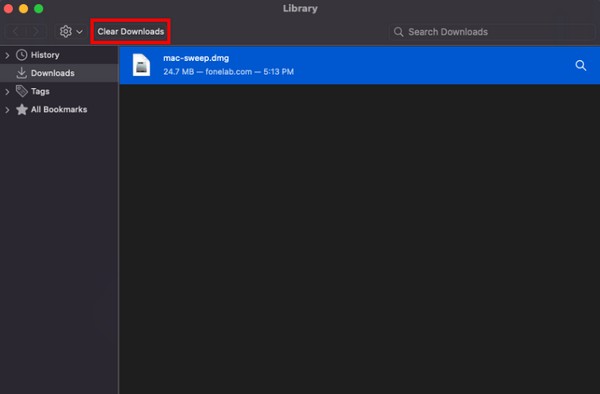Show mac-sweep.dmg in Finder via magnifier icon
600x394 pixels.
[580, 65]
